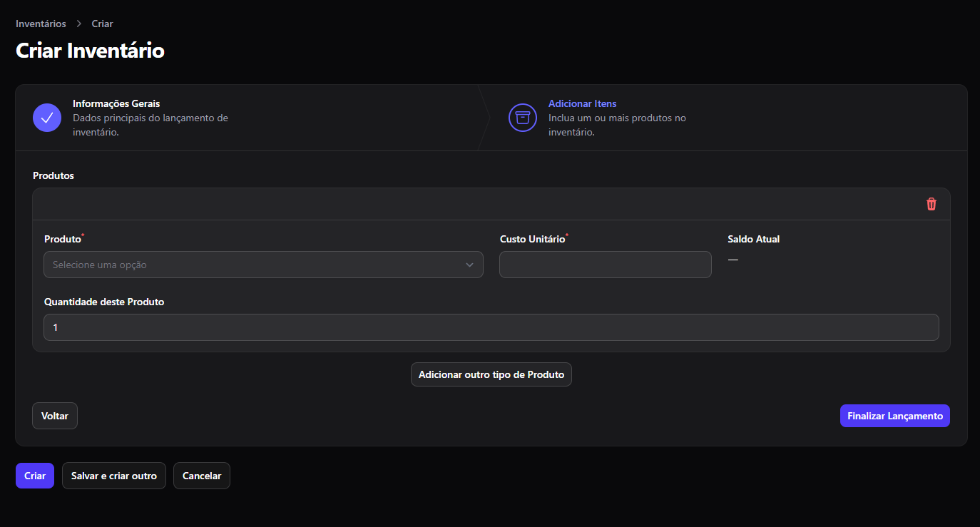Click the Criar breadcrumb item
This screenshot has height=527, width=980.
tap(102, 24)
